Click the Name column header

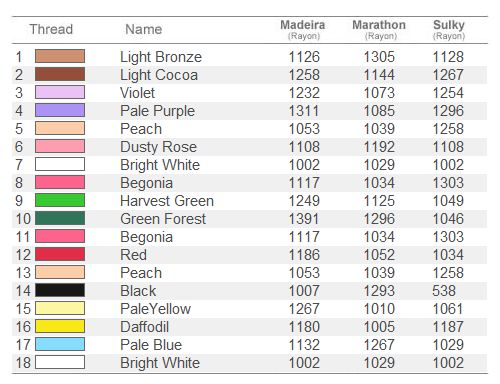coord(144,29)
